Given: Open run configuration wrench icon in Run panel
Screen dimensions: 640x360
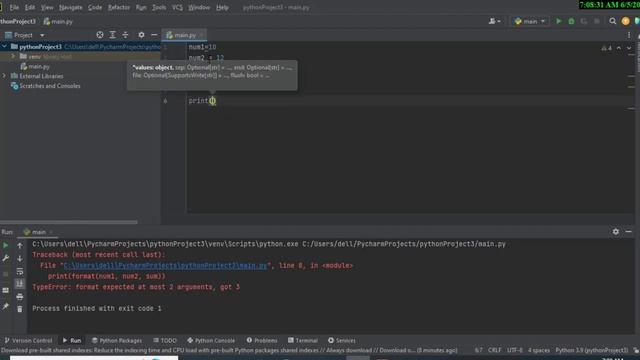Looking at the screenshot, I should coord(6,259).
